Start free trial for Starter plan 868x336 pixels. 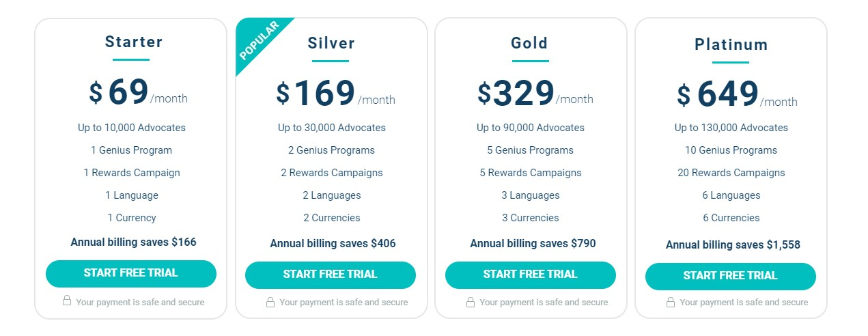(x=131, y=273)
